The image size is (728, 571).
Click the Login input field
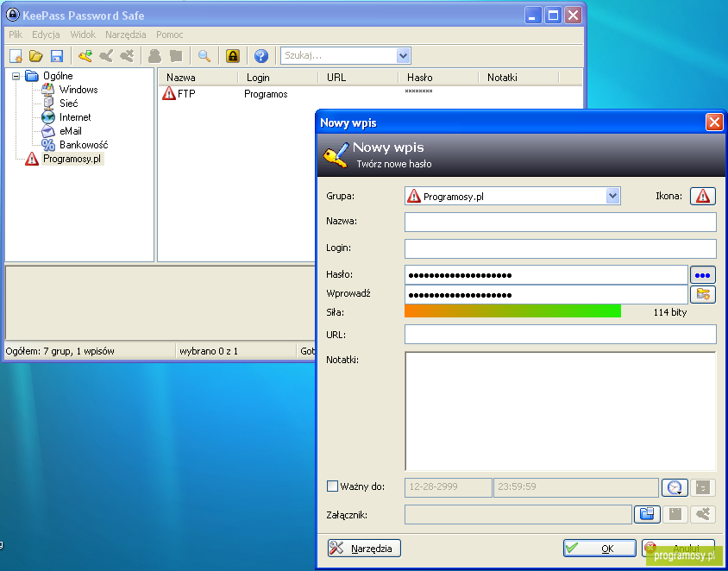point(561,248)
